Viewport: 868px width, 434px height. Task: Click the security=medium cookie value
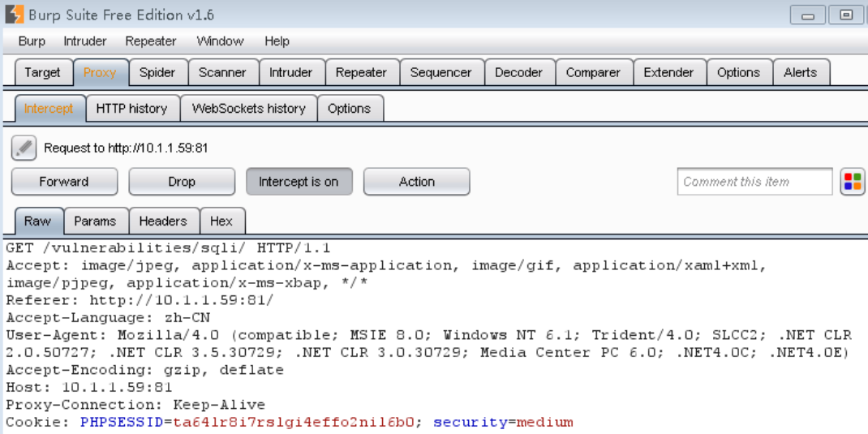click(503, 423)
